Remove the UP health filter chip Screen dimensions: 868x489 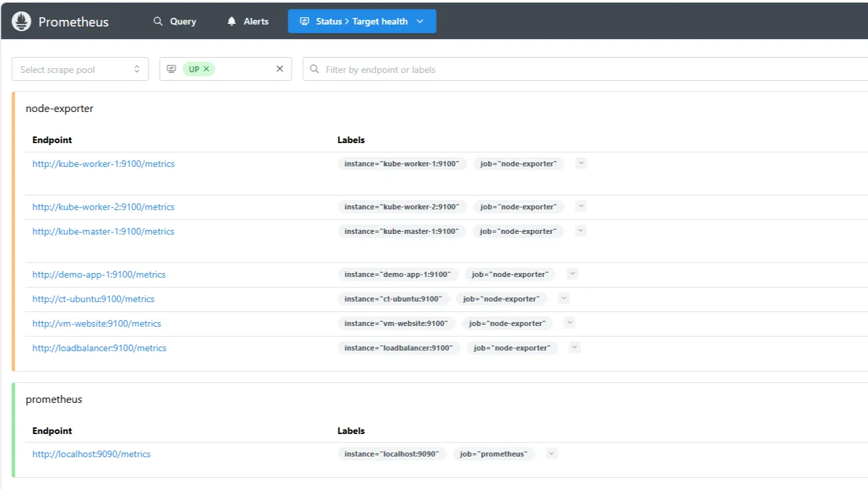point(206,69)
